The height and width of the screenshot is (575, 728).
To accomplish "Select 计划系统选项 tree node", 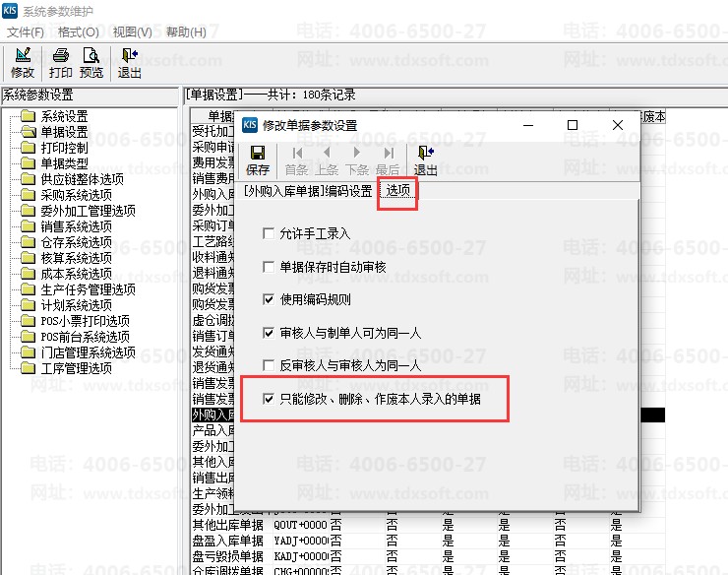I will (76, 305).
